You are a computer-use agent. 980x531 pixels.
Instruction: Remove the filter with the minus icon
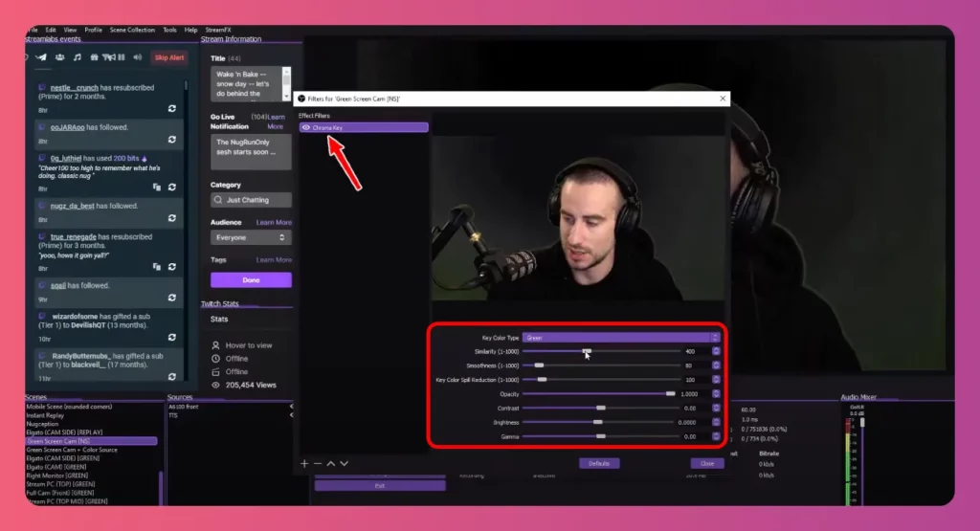[318, 463]
